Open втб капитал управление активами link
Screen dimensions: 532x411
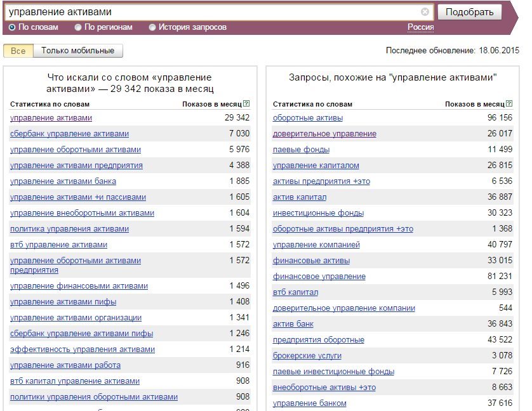pos(75,381)
